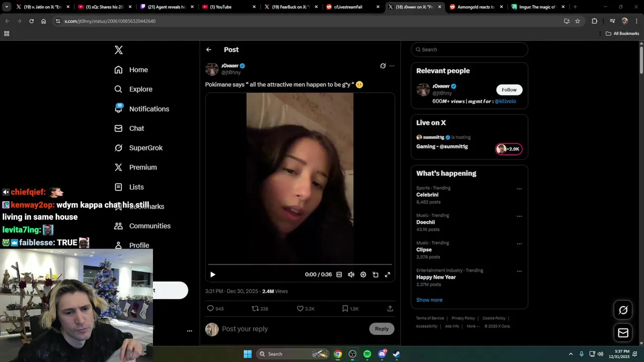Screen dimensions: 644x362
Task: Expand the video to fullscreen
Action: pyautogui.click(x=387, y=275)
